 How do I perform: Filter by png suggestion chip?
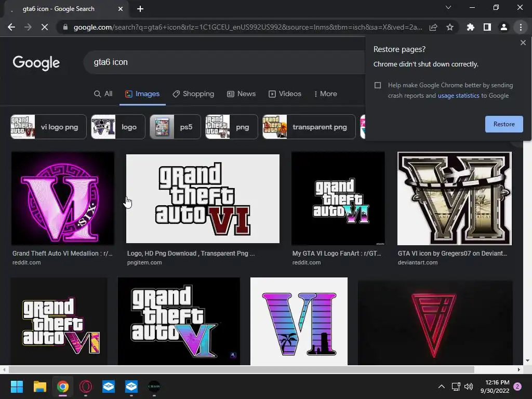coord(231,127)
